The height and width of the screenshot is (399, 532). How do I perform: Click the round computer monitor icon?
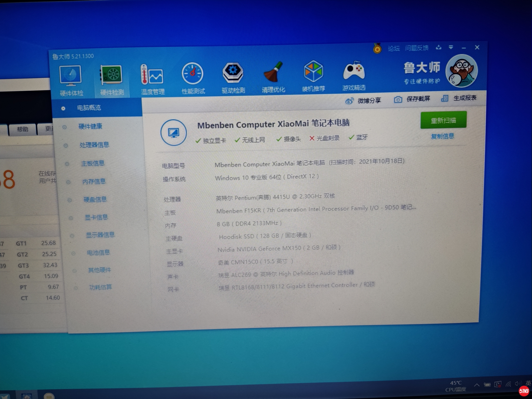tap(173, 132)
